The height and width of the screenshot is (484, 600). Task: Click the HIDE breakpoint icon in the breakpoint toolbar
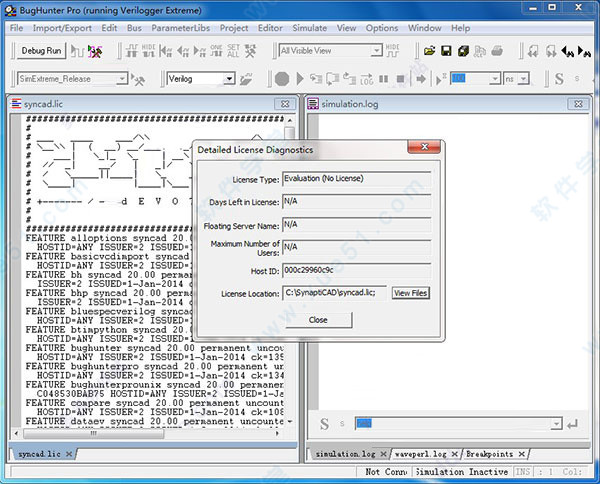pos(148,51)
